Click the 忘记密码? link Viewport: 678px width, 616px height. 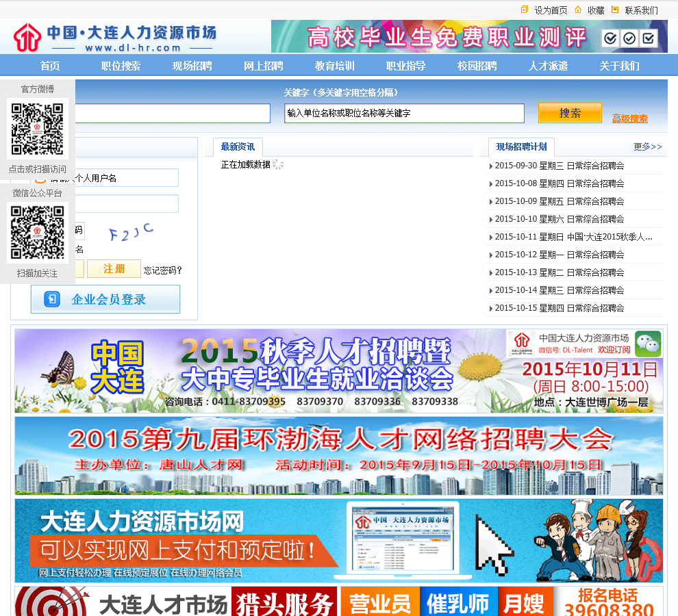tap(162, 270)
